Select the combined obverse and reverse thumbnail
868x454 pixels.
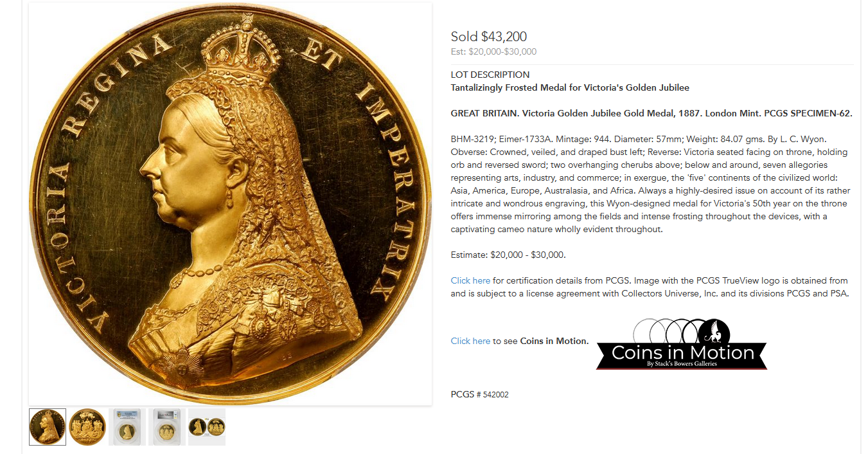click(x=207, y=427)
